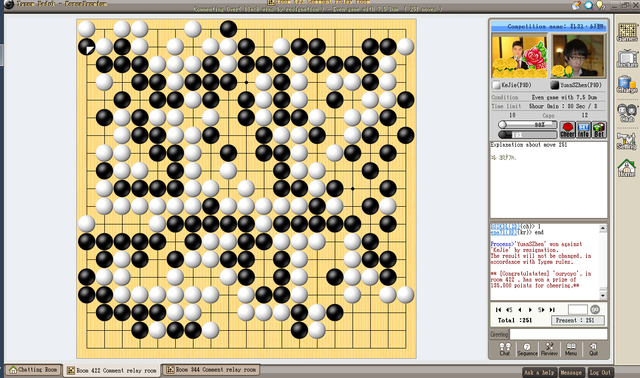Jump to the first move

pos(498,310)
